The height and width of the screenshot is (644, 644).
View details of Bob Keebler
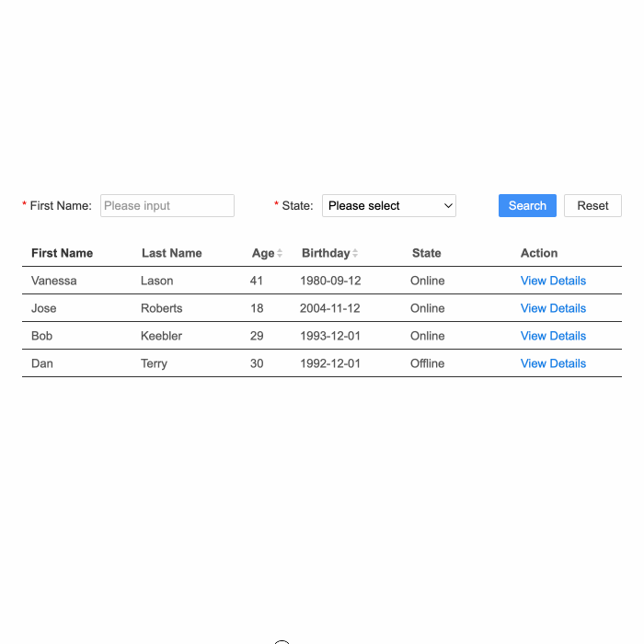click(x=553, y=336)
